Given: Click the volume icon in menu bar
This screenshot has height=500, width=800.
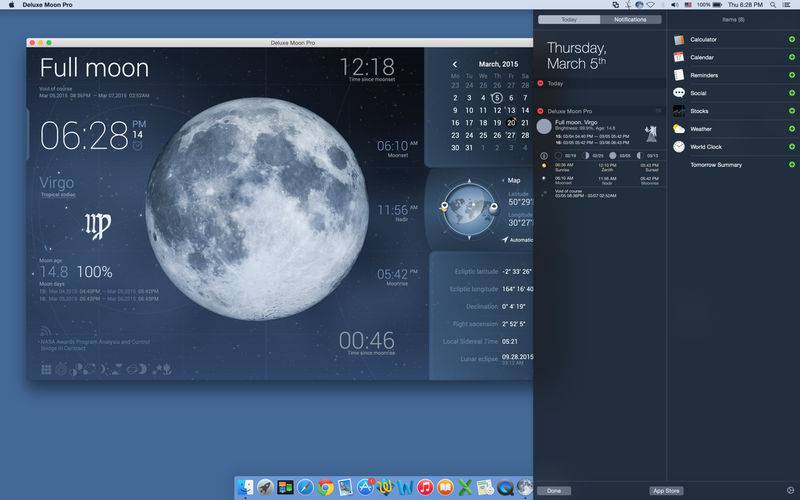Looking at the screenshot, I should pyautogui.click(x=674, y=5).
